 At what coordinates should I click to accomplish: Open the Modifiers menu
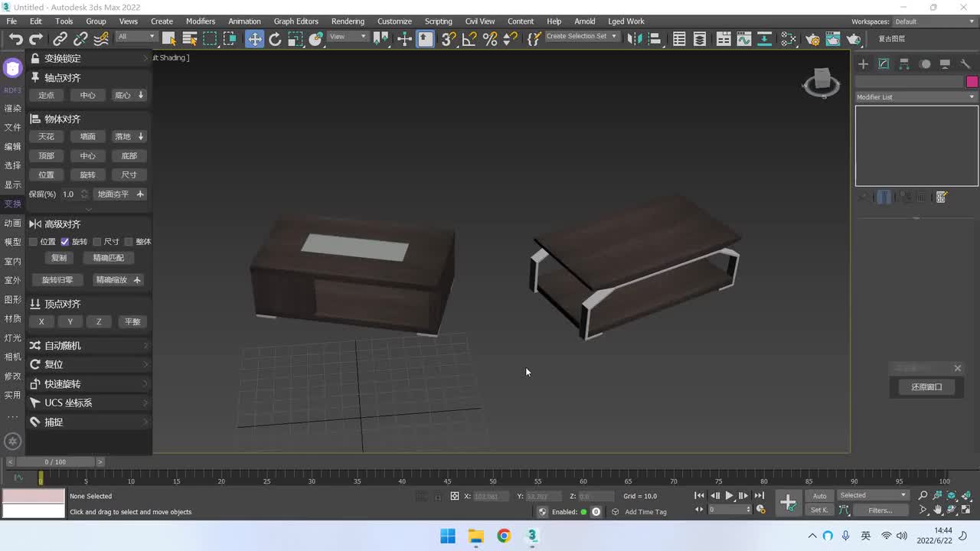click(x=201, y=21)
